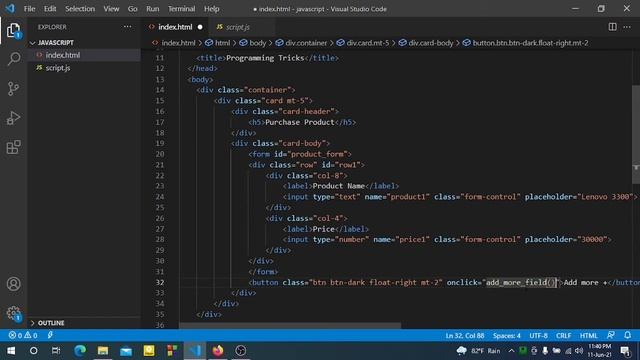Open Windows search circle on taskbar

pos(33,351)
